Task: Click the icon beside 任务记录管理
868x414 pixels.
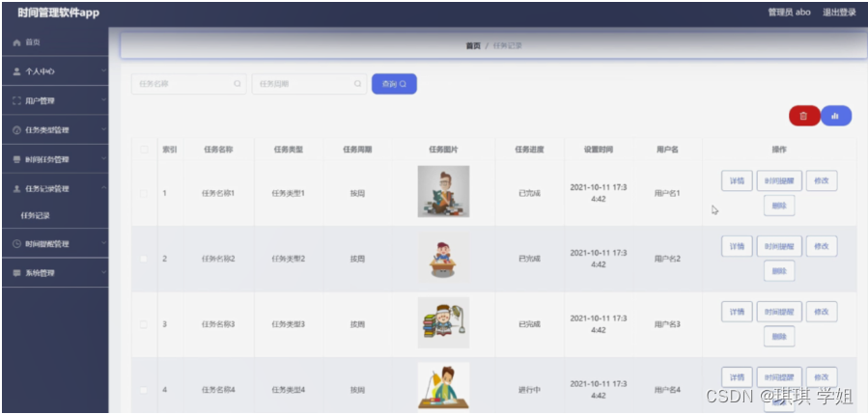Action: tap(16, 189)
